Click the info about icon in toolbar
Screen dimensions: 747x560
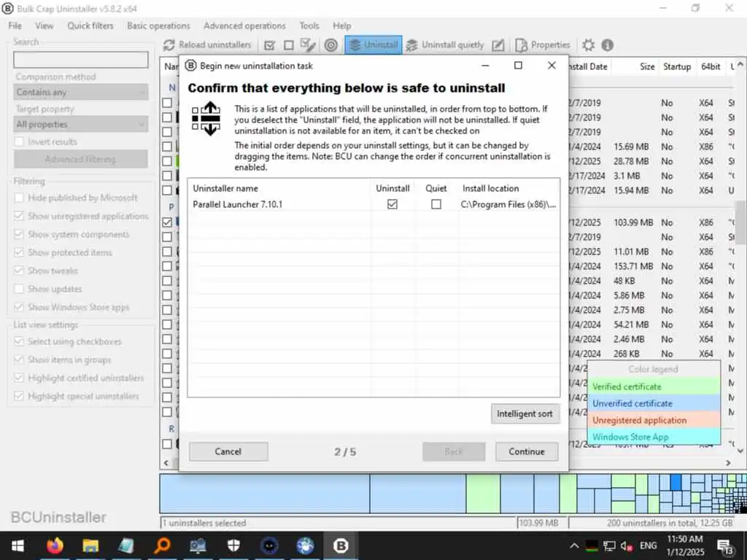click(x=608, y=45)
